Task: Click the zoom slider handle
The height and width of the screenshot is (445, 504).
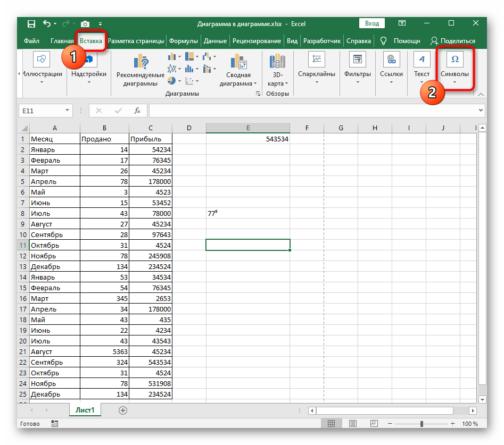Action: coord(422,424)
